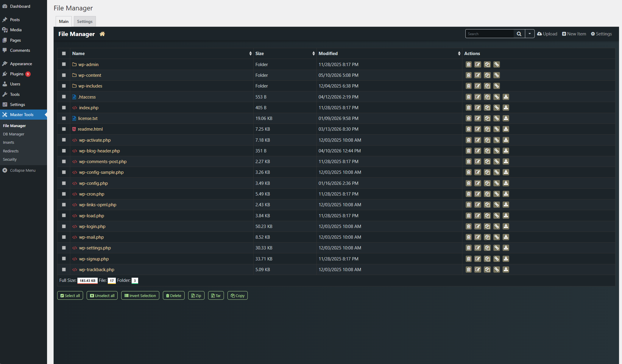This screenshot has height=364, width=622.
Task: Go to the File Manager home icon
Action: click(x=102, y=34)
